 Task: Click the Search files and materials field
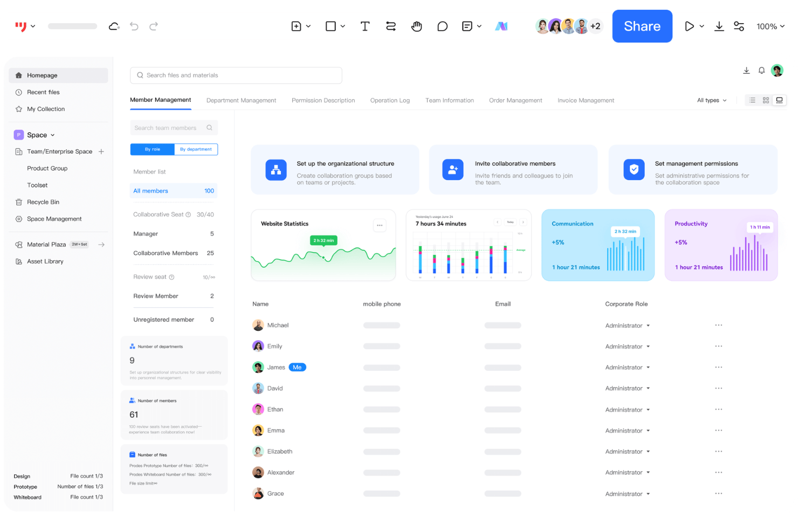(x=236, y=75)
